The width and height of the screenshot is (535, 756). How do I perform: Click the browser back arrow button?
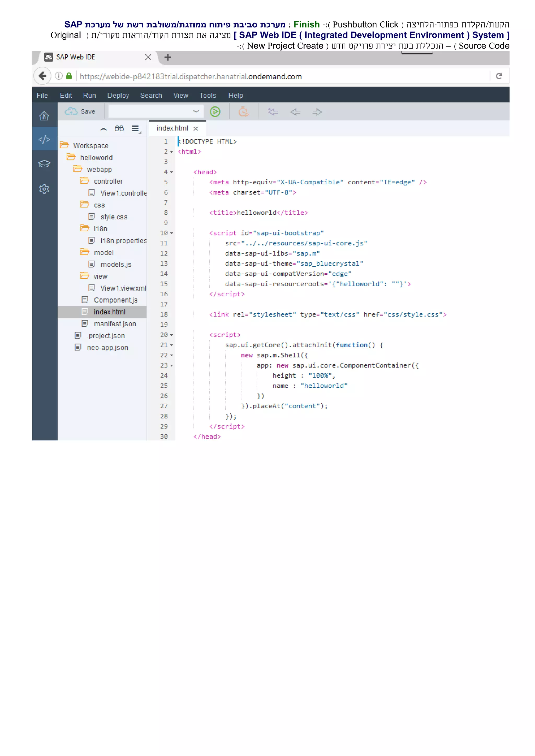[43, 76]
